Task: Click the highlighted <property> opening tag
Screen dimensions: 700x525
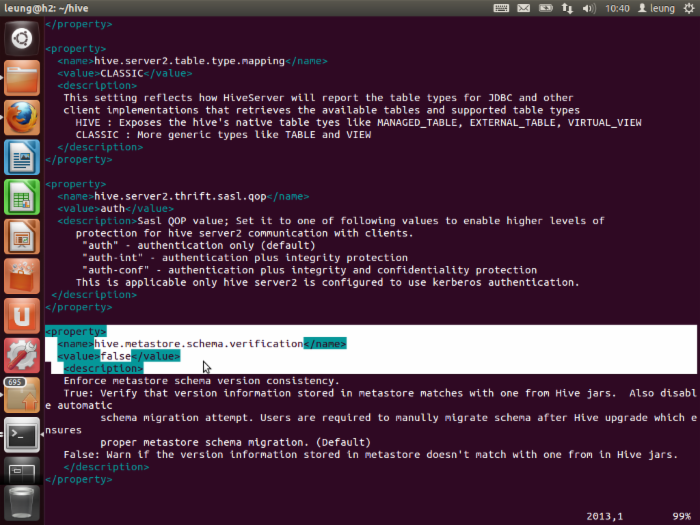Action: pos(76,331)
